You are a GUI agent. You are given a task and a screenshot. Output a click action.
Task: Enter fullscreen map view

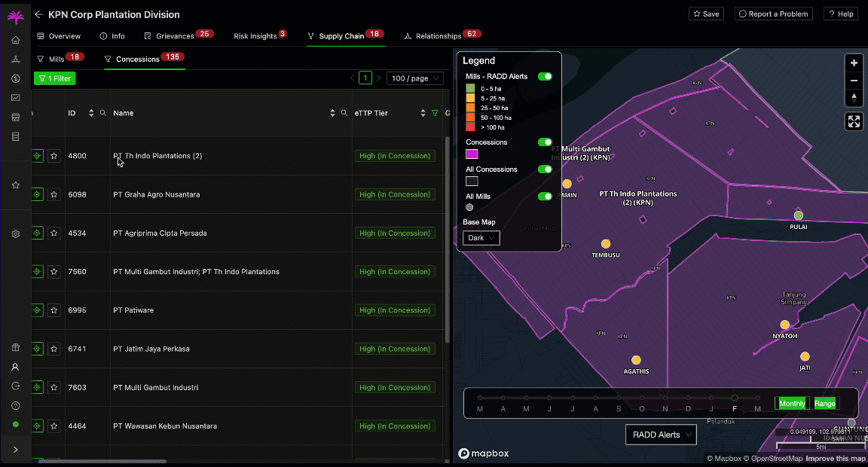[854, 121]
